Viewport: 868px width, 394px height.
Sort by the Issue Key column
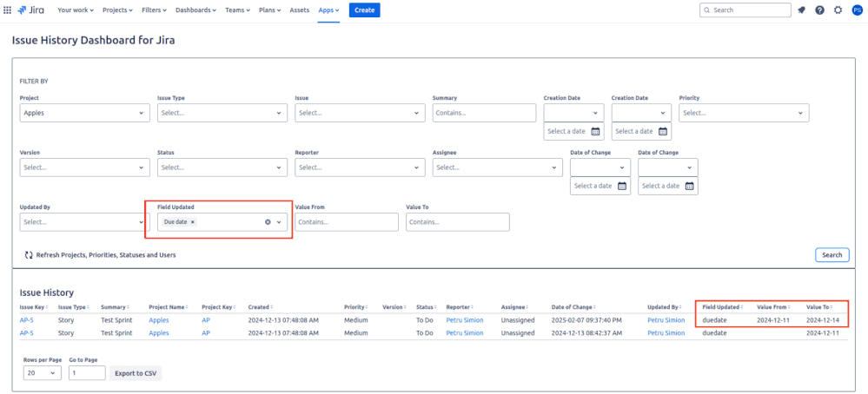[34, 306]
